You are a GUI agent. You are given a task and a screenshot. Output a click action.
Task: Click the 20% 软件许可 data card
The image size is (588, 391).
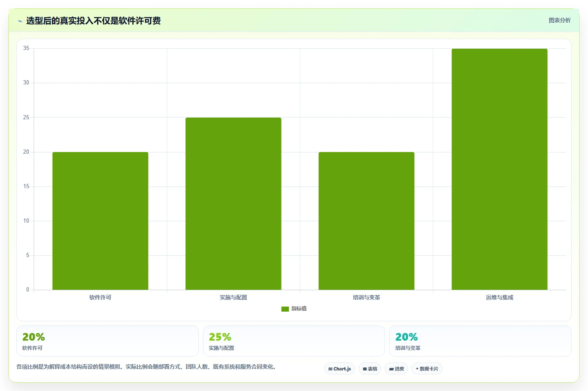(108, 341)
